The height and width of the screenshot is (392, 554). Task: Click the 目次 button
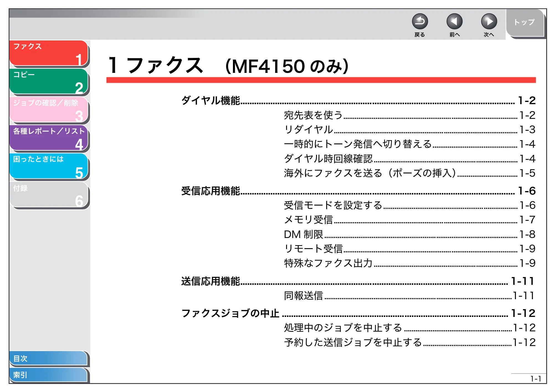pos(49,358)
